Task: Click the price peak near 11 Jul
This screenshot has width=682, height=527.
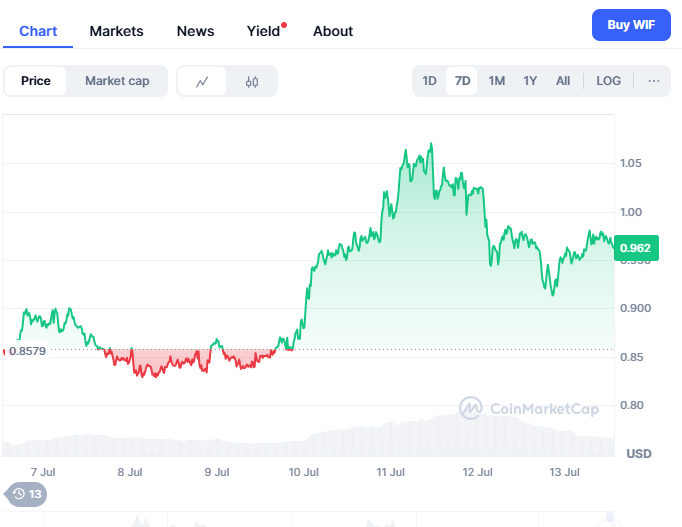Action: pos(431,144)
